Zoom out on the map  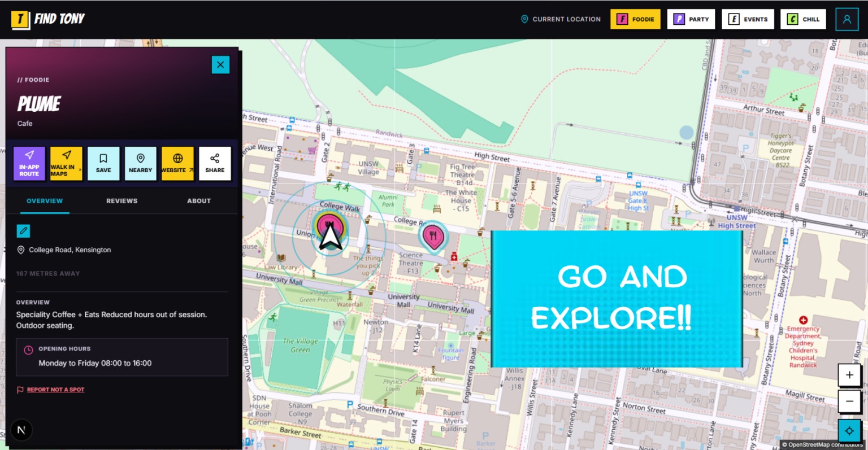pos(849,401)
